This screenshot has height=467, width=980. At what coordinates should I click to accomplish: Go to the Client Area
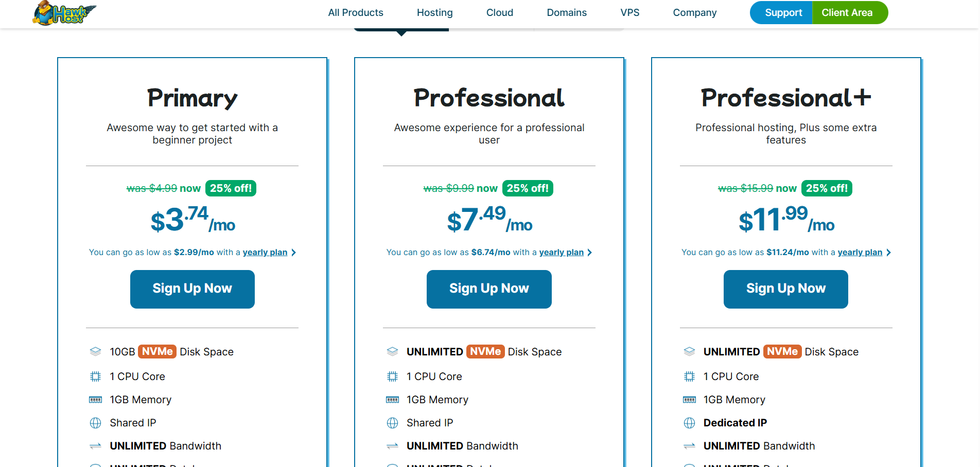(x=847, y=13)
